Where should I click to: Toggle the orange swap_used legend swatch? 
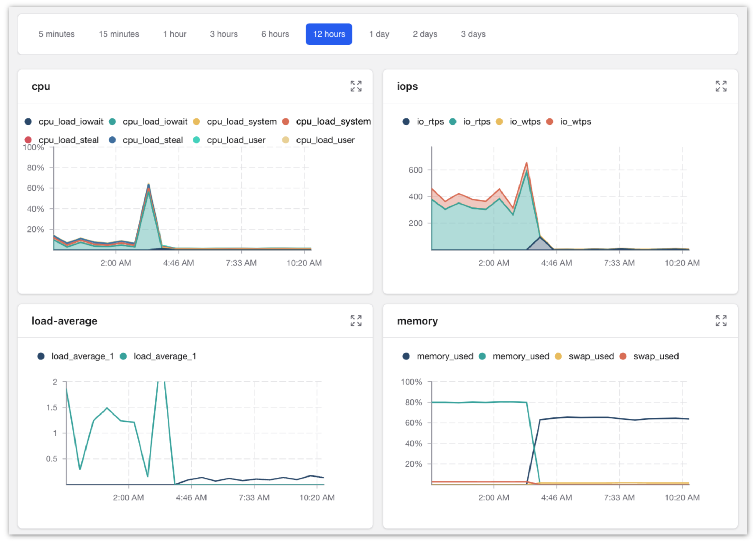[x=623, y=356]
